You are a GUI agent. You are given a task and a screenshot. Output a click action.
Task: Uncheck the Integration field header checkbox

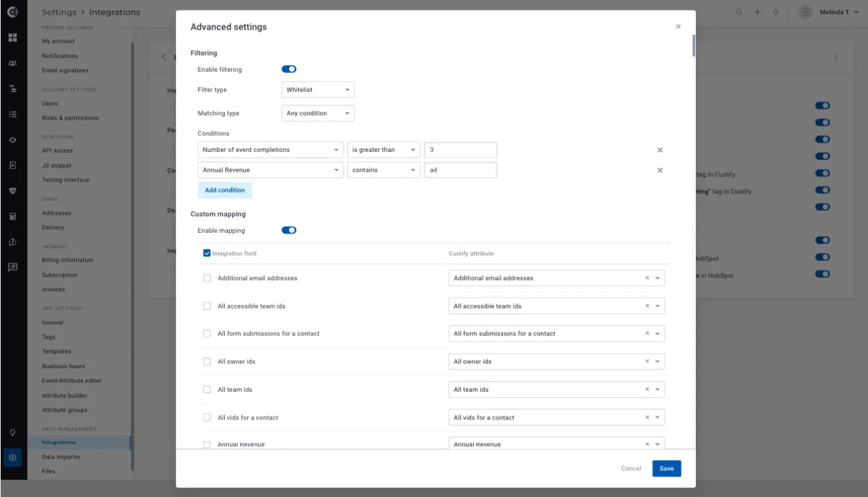207,253
